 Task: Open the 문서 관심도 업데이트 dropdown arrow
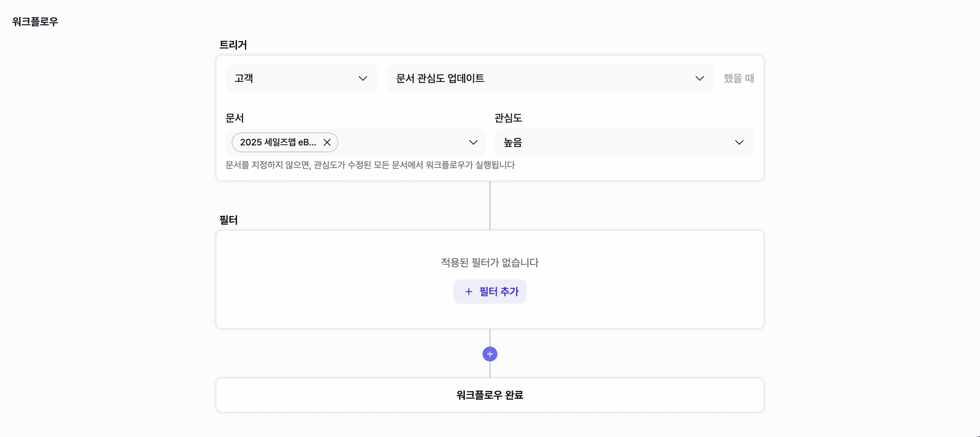tap(699, 78)
